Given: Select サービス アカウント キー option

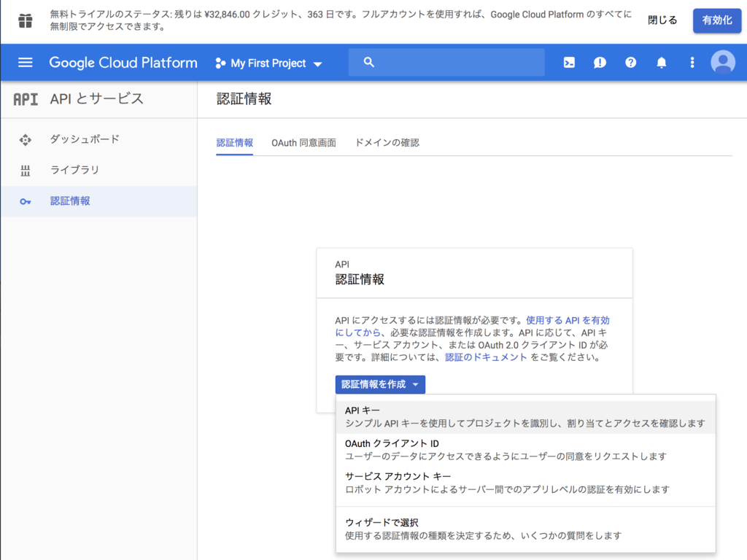Looking at the screenshot, I should (x=525, y=483).
